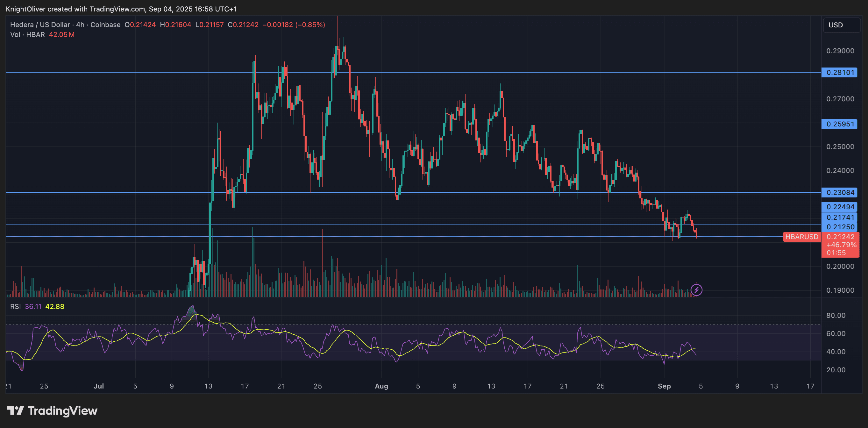868x428 pixels.
Task: Click the blue 0.21250 price level label
Action: pos(840,227)
